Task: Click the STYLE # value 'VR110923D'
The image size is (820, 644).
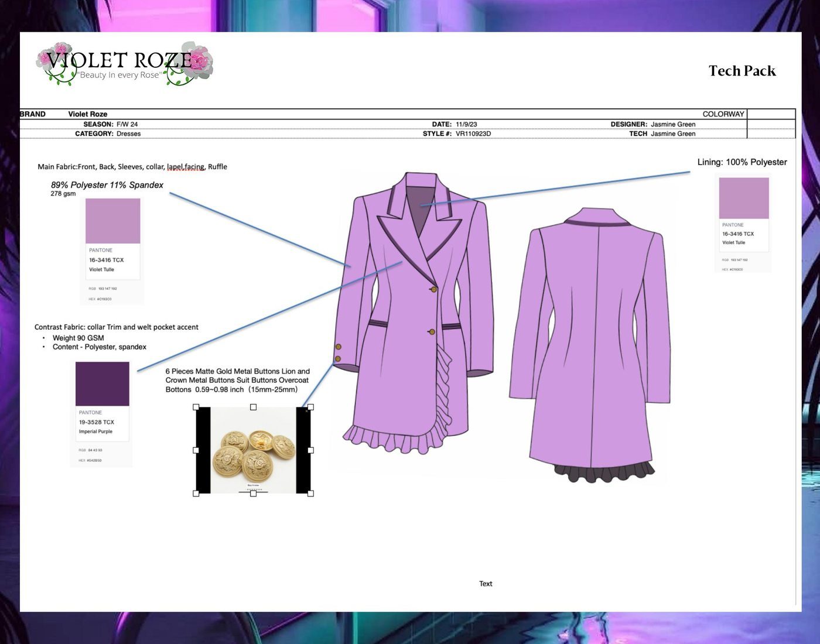Action: 473,133
